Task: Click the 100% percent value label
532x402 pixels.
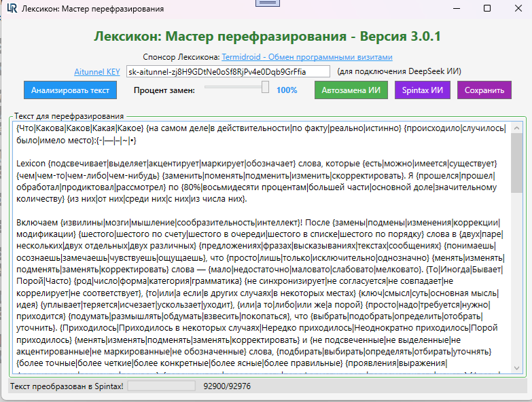Action: [287, 90]
